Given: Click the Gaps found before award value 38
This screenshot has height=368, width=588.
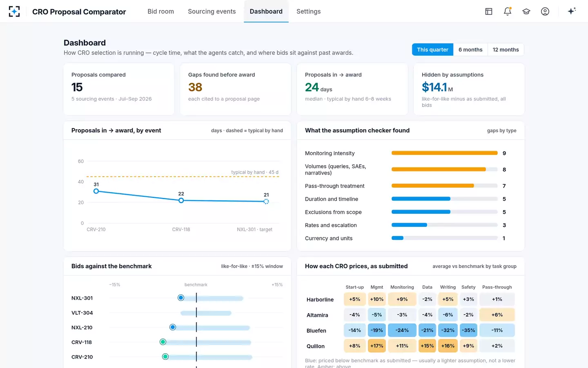Looking at the screenshot, I should tap(195, 87).
